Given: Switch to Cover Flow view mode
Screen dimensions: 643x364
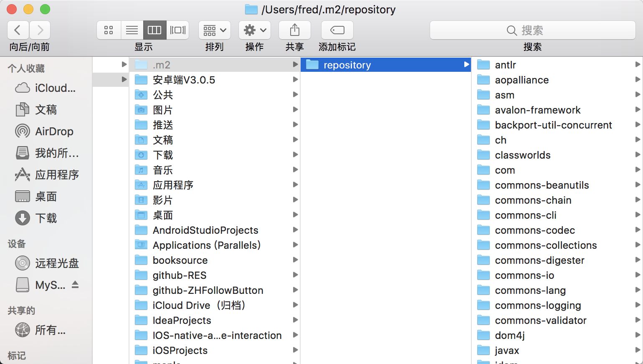Looking at the screenshot, I should 177,30.
